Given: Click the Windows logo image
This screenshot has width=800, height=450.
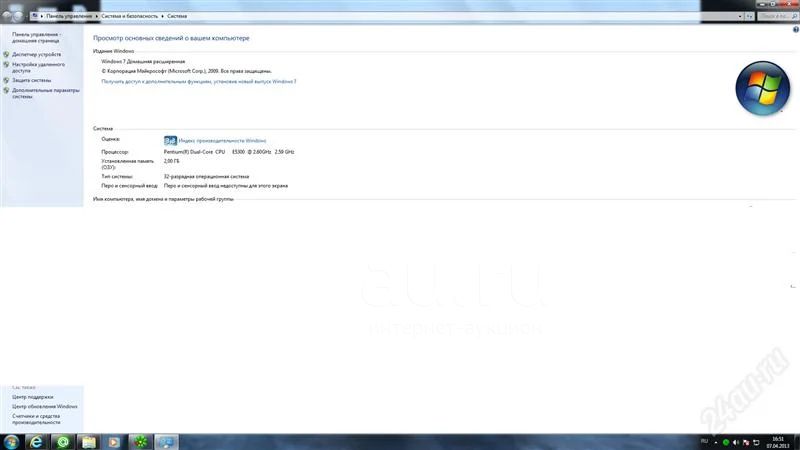Looking at the screenshot, I should click(x=762, y=88).
